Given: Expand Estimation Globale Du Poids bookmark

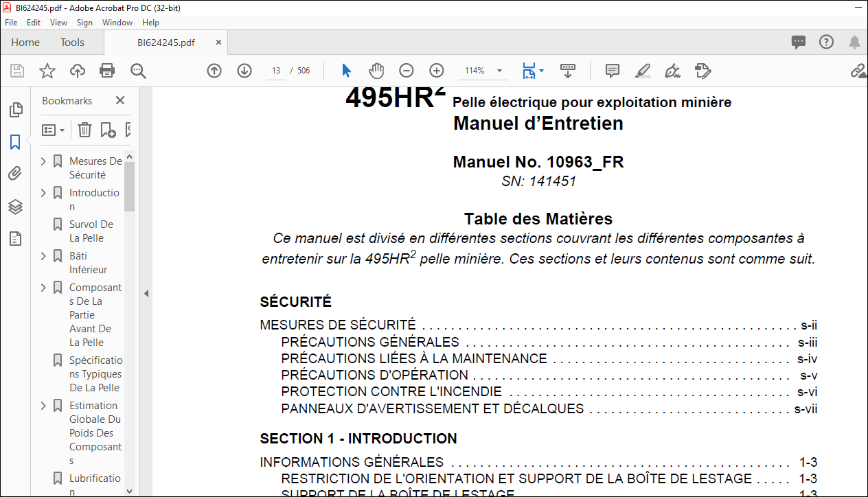Looking at the screenshot, I should pyautogui.click(x=43, y=406).
